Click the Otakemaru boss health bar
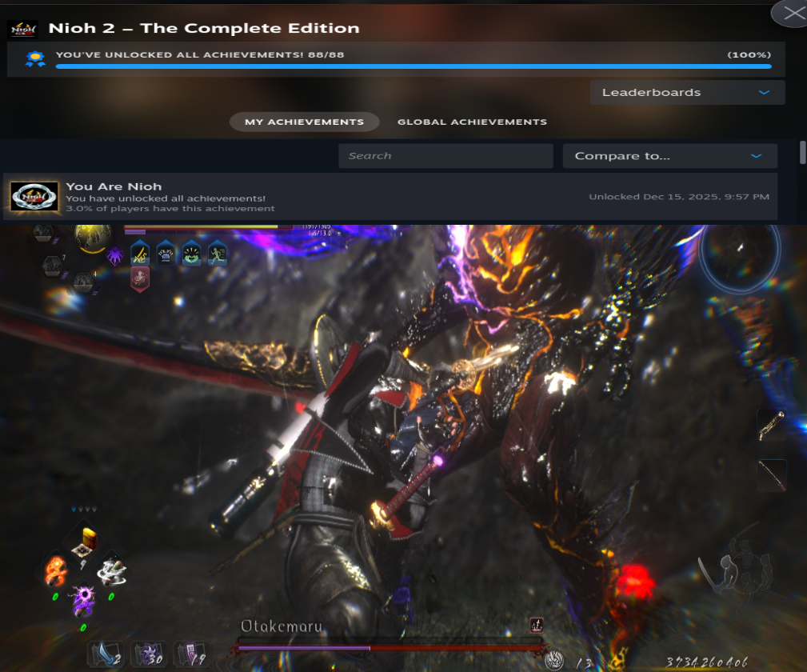 pyautogui.click(x=390, y=646)
